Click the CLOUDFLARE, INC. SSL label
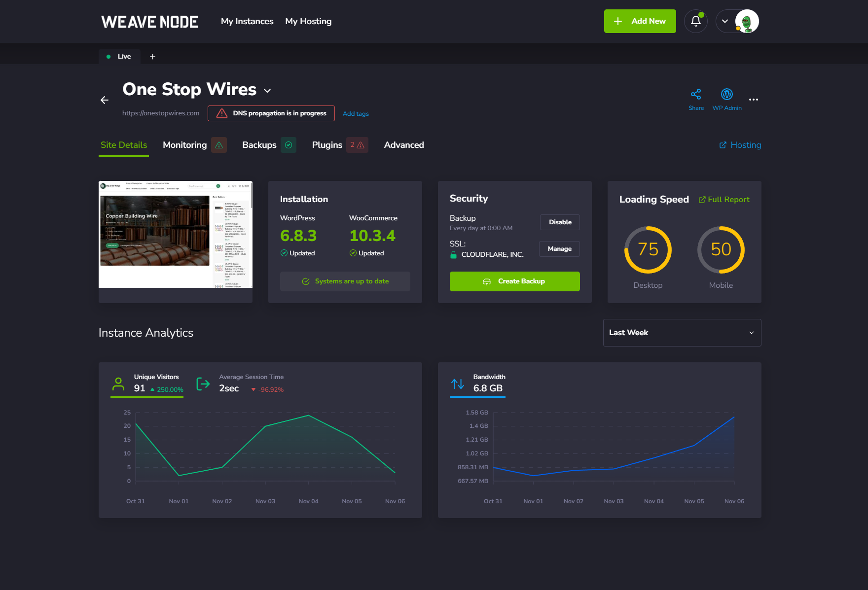Viewport: 868px width, 590px height. 492,255
